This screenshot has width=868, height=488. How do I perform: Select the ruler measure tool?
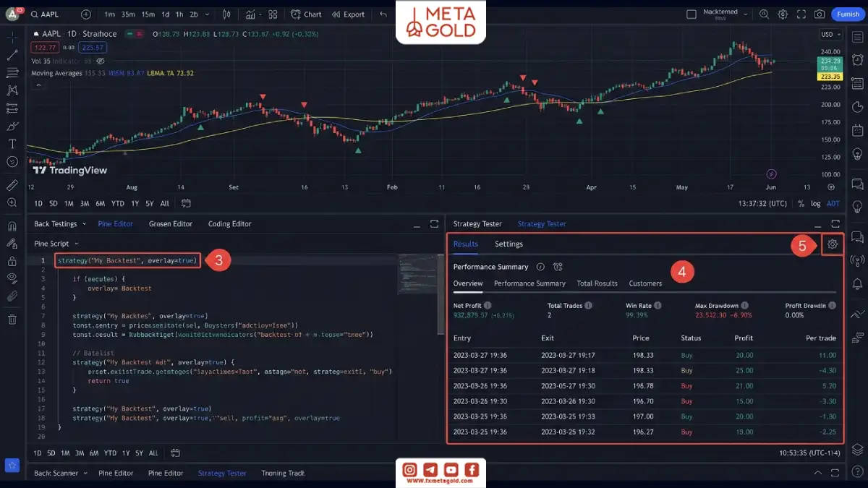tap(12, 185)
